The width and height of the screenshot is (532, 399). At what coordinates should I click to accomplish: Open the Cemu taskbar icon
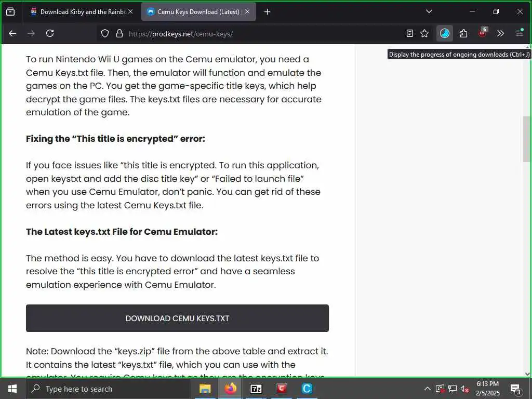tap(307, 389)
